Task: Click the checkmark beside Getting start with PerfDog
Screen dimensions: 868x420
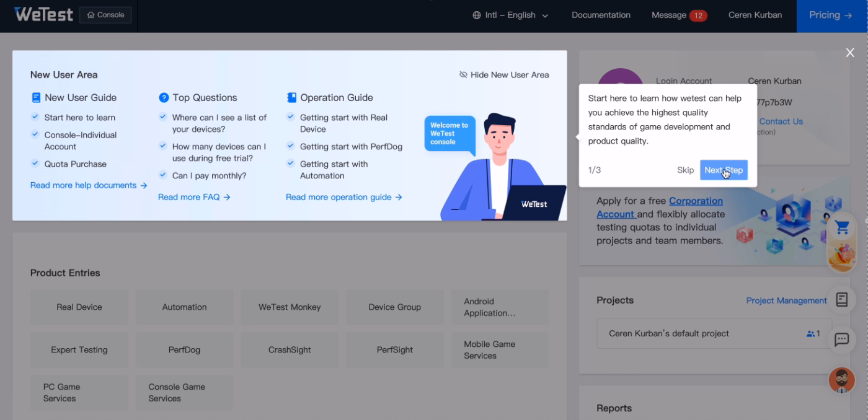Action: pyautogui.click(x=290, y=147)
